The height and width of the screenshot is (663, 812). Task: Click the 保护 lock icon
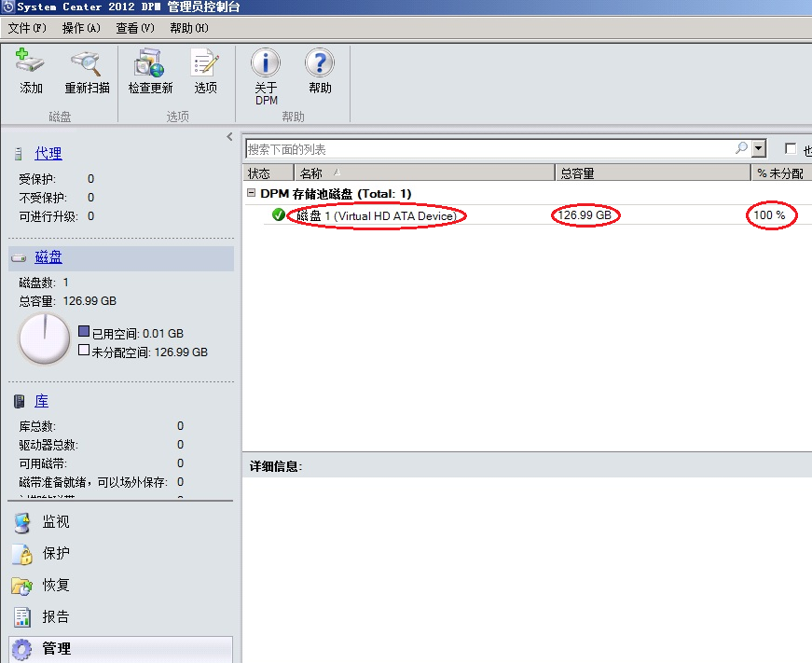coord(22,554)
